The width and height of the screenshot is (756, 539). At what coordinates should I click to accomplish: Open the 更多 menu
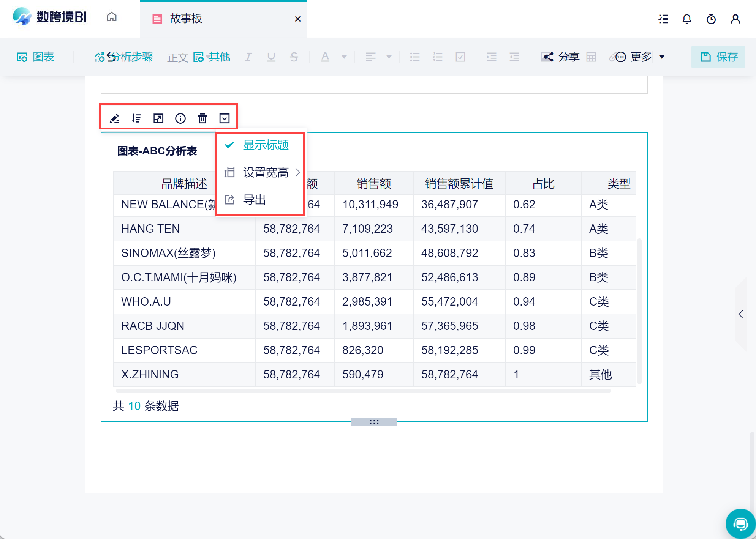640,57
